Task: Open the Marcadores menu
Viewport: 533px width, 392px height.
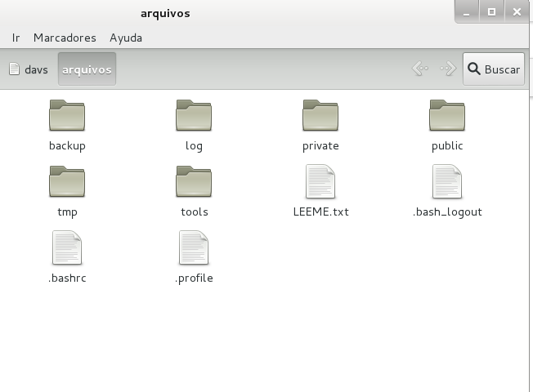Action: pos(65,38)
